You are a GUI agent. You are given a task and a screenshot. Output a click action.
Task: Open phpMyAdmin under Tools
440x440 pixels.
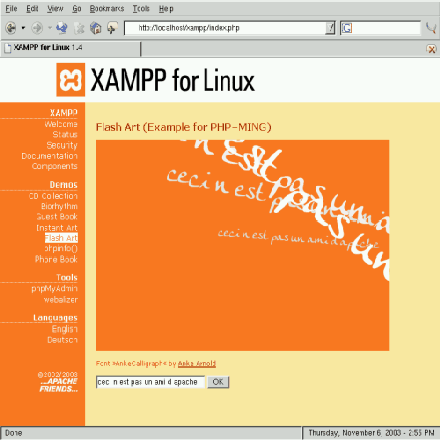[x=54, y=289]
